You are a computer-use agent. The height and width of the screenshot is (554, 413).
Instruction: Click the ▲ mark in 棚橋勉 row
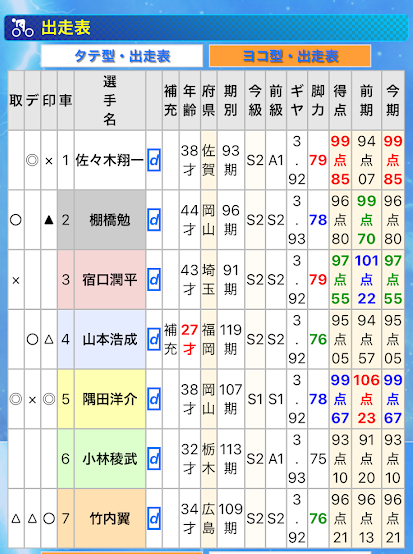[x=49, y=220]
